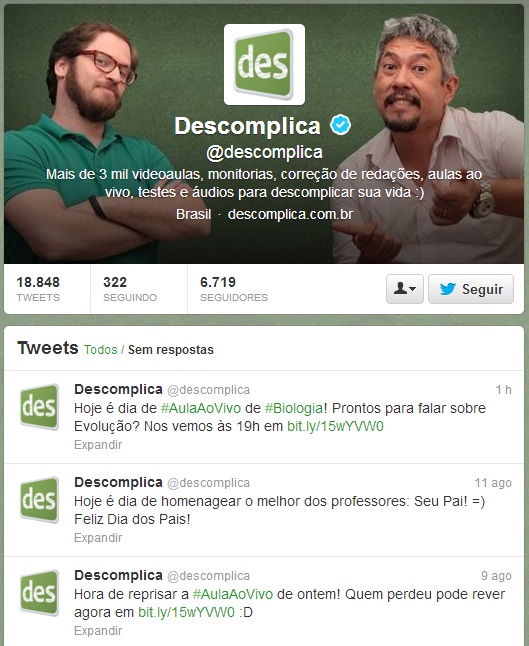Expand the tweet about Biologia class
This screenshot has height=646, width=529.
(x=98, y=445)
